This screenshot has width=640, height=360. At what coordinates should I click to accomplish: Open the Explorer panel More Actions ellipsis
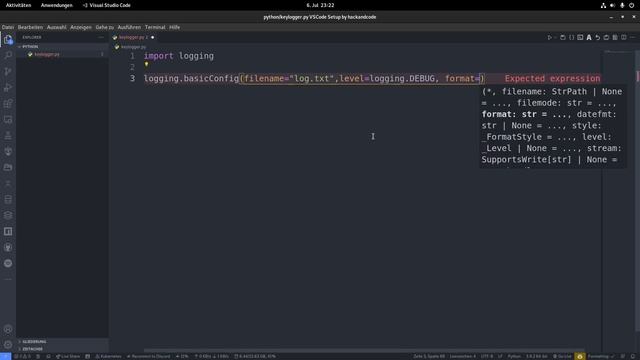pos(101,37)
